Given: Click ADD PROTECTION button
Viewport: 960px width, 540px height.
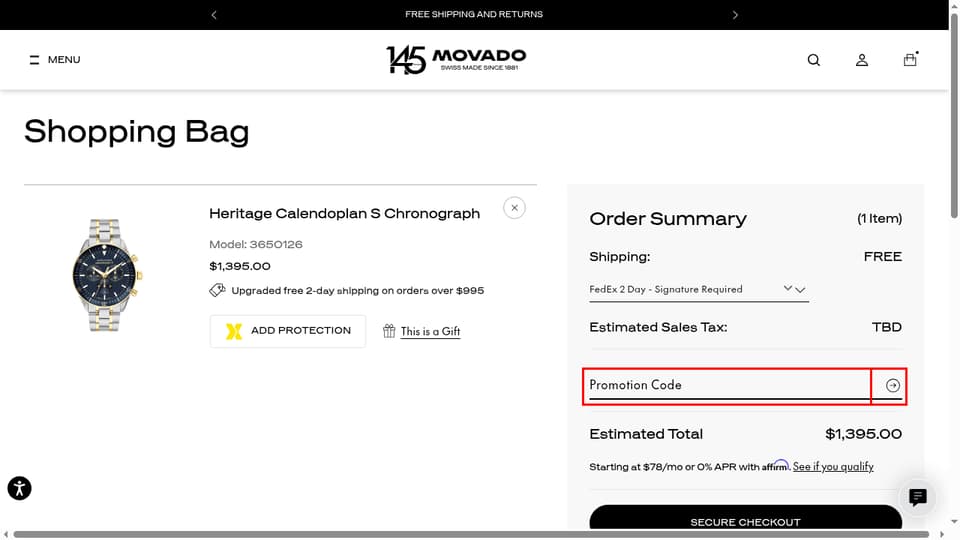Looking at the screenshot, I should (288, 331).
